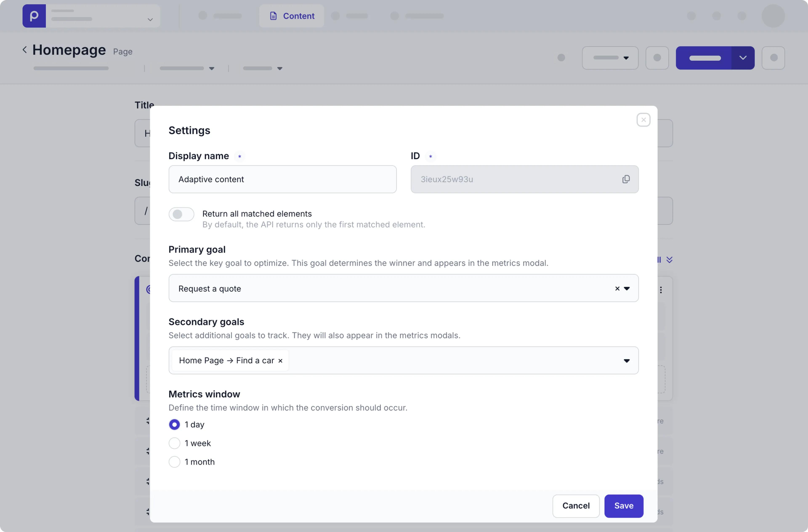The width and height of the screenshot is (808, 532).
Task: Select the 1 month metrics window
Action: click(x=174, y=462)
